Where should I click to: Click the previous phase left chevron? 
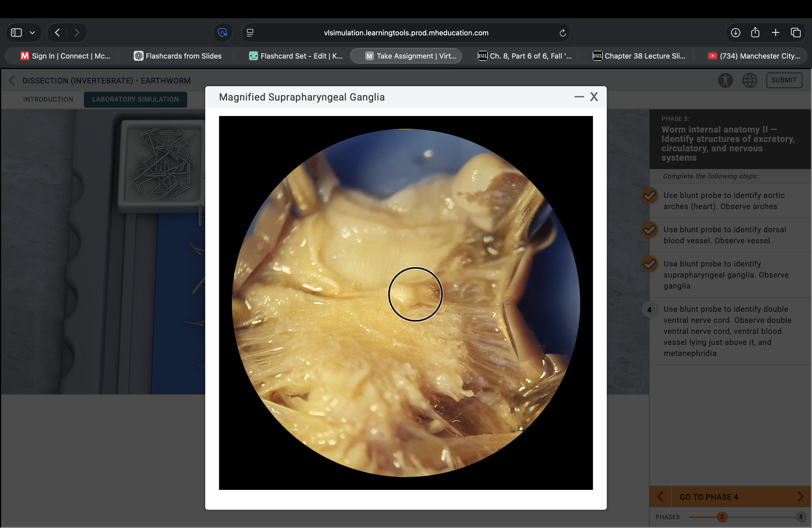pos(660,497)
